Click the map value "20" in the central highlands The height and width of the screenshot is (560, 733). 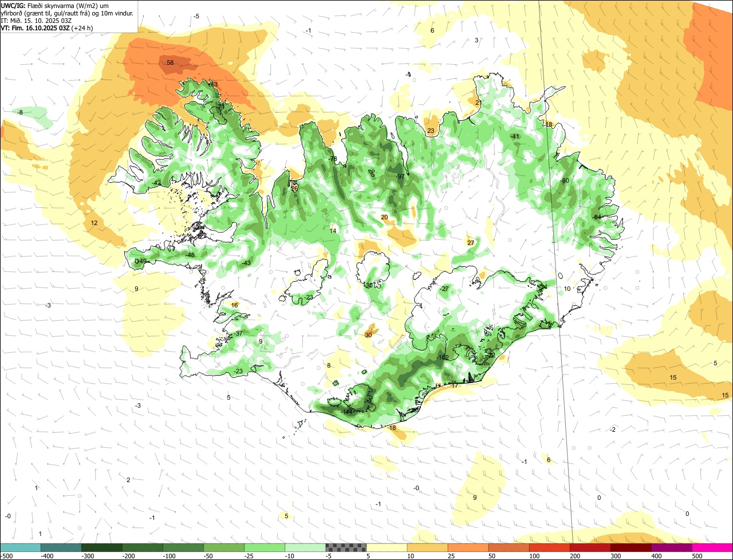tap(384, 217)
